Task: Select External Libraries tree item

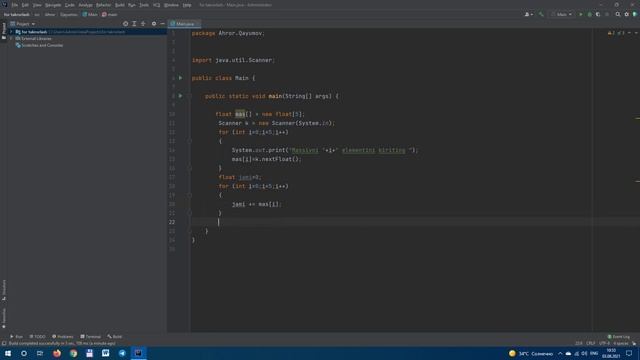Action: click(x=33, y=38)
